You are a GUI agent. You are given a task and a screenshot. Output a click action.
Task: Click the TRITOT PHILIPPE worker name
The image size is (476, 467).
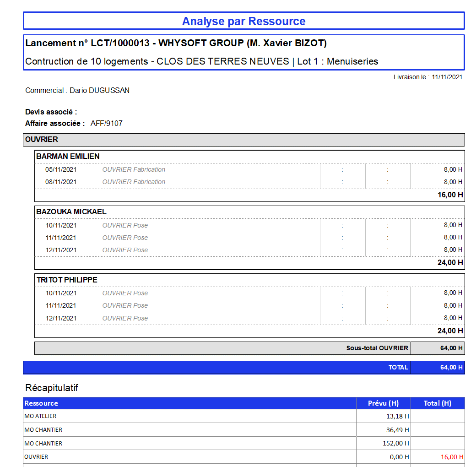coord(67,280)
